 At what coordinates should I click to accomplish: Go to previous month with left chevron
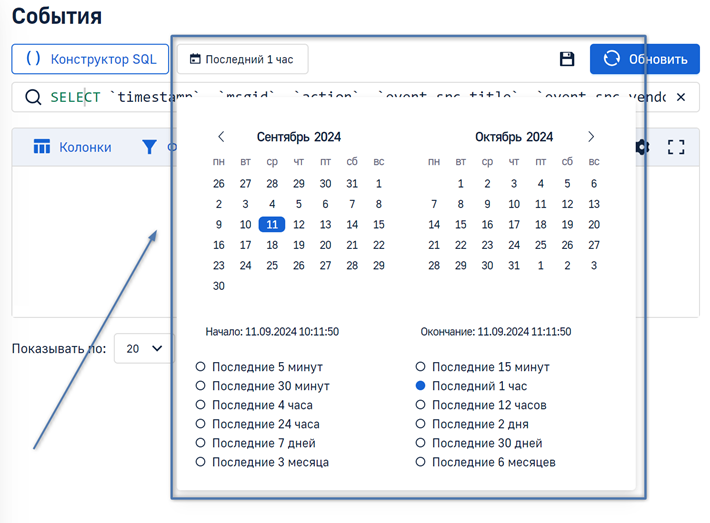221,137
